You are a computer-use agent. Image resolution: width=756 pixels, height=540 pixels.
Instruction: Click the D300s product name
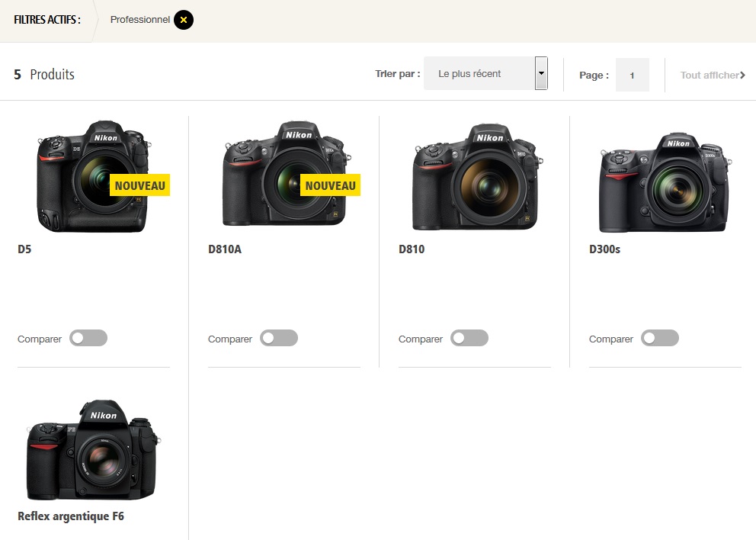[x=604, y=249]
